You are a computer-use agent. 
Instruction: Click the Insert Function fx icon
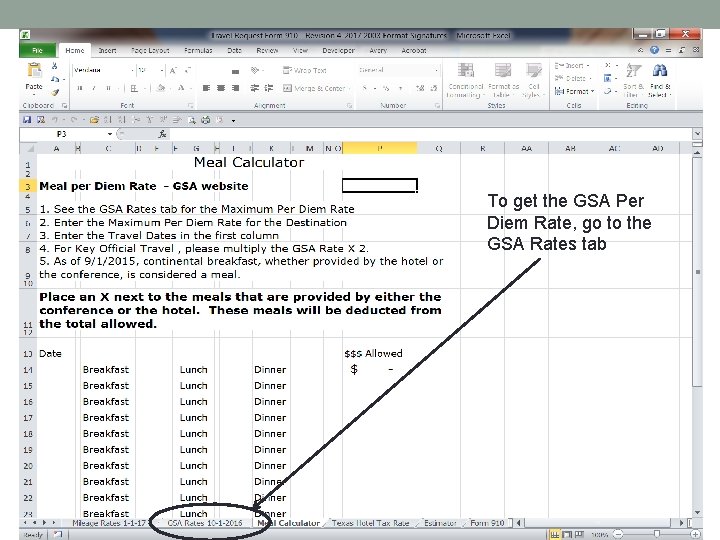[162, 134]
